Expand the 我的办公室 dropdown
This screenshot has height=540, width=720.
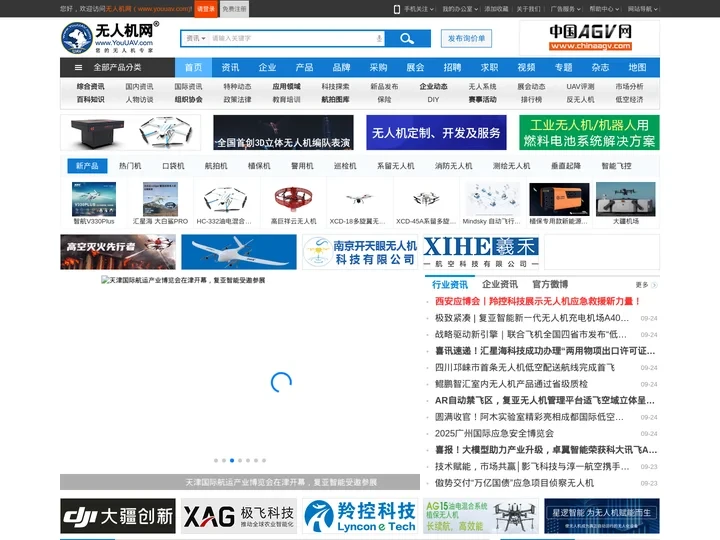click(x=460, y=9)
